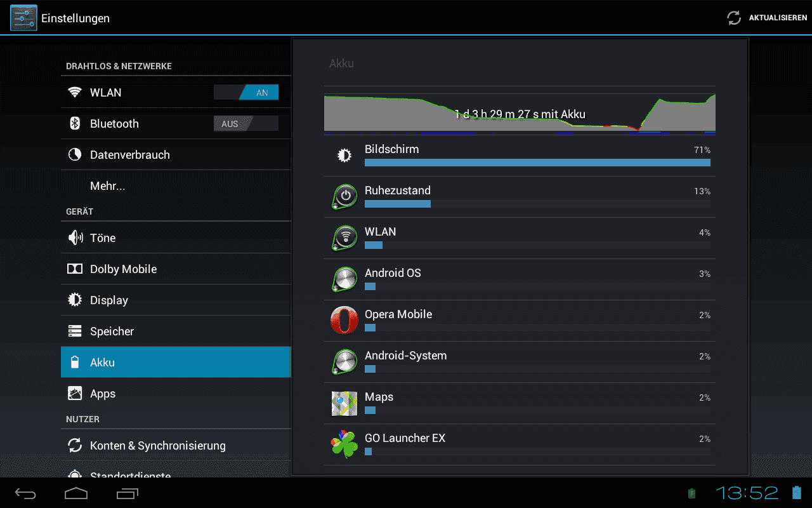Tap the Back navigation button

point(26,493)
